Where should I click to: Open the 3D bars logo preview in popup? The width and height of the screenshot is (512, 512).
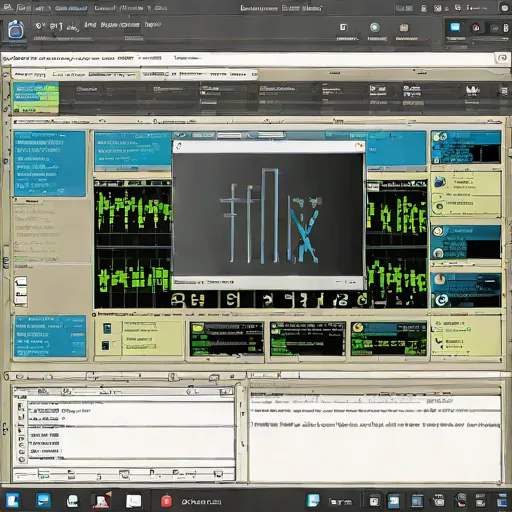[x=269, y=214]
